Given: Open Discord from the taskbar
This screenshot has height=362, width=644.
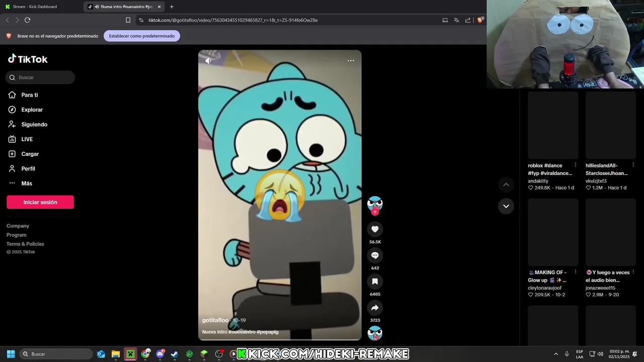Looking at the screenshot, I should (x=160, y=354).
